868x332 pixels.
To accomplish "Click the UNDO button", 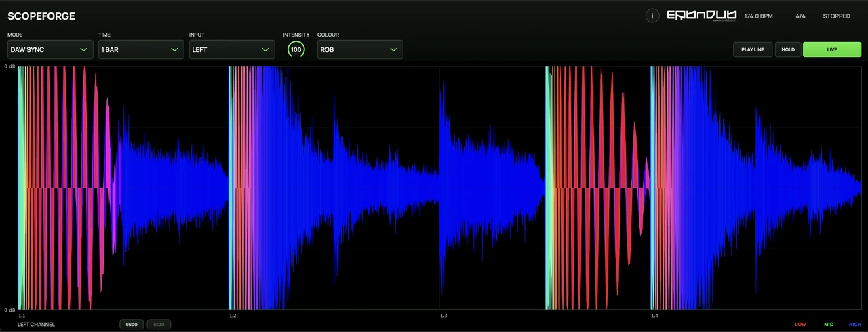I will coord(132,325).
